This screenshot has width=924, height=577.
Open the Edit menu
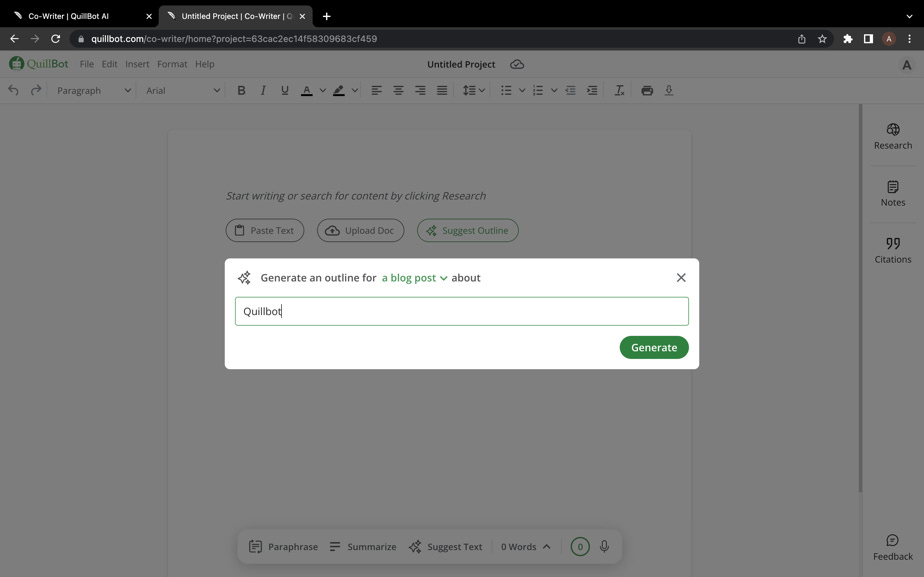(x=109, y=64)
